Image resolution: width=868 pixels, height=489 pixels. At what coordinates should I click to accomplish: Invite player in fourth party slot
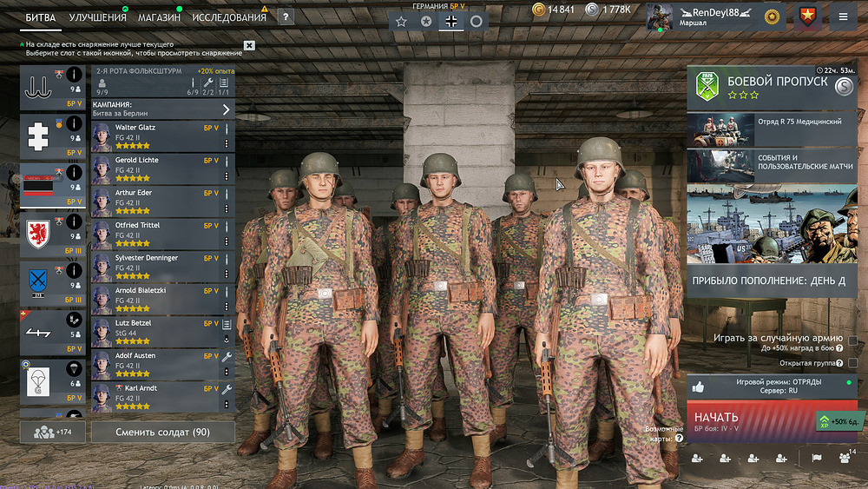coord(781,459)
